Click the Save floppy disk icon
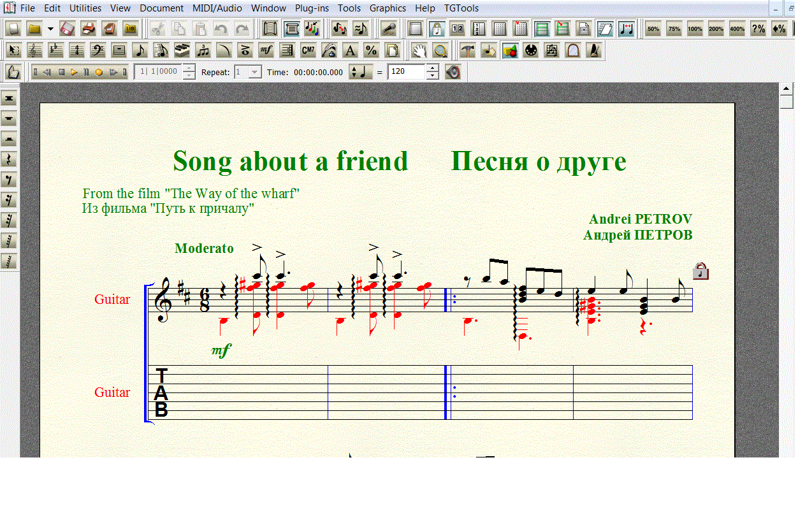812x518 pixels. click(68, 29)
